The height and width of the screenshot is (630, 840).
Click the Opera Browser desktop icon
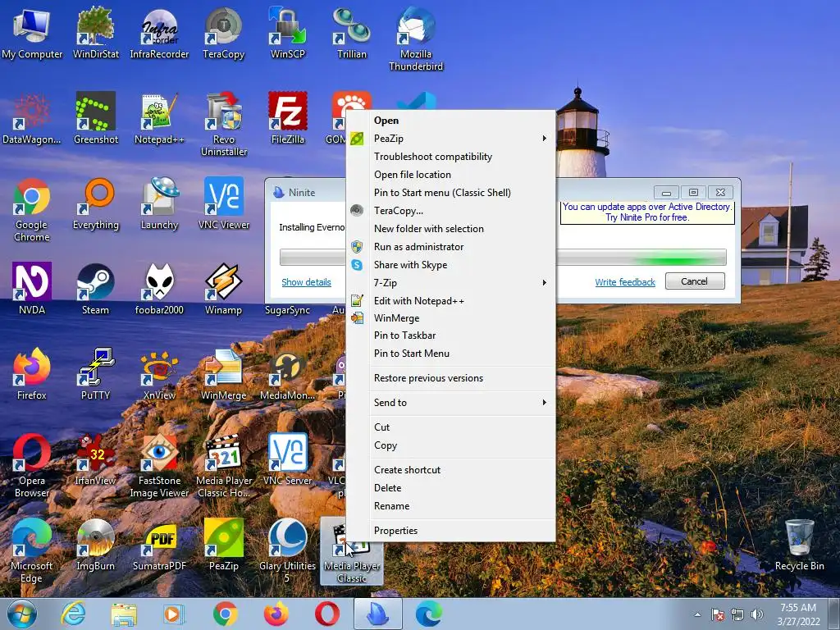point(32,465)
